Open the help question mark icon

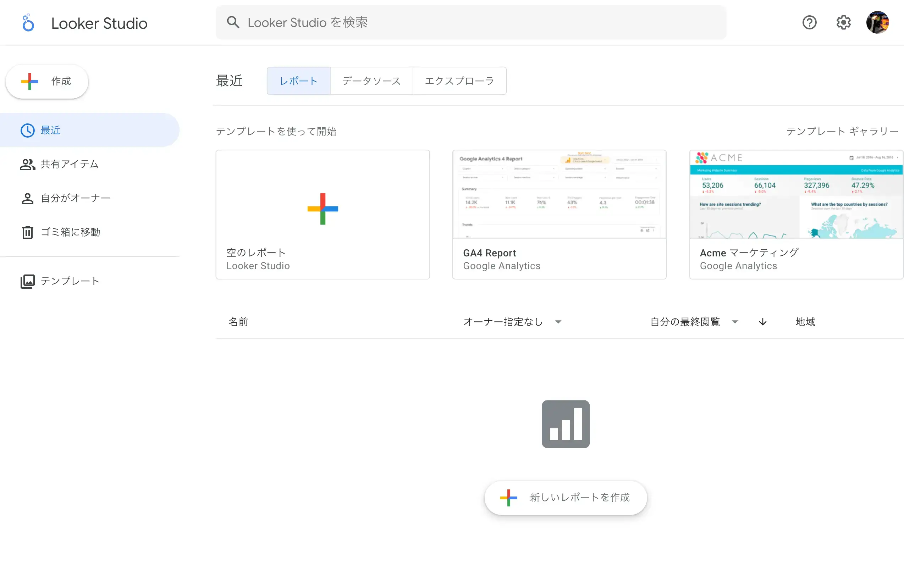point(809,22)
